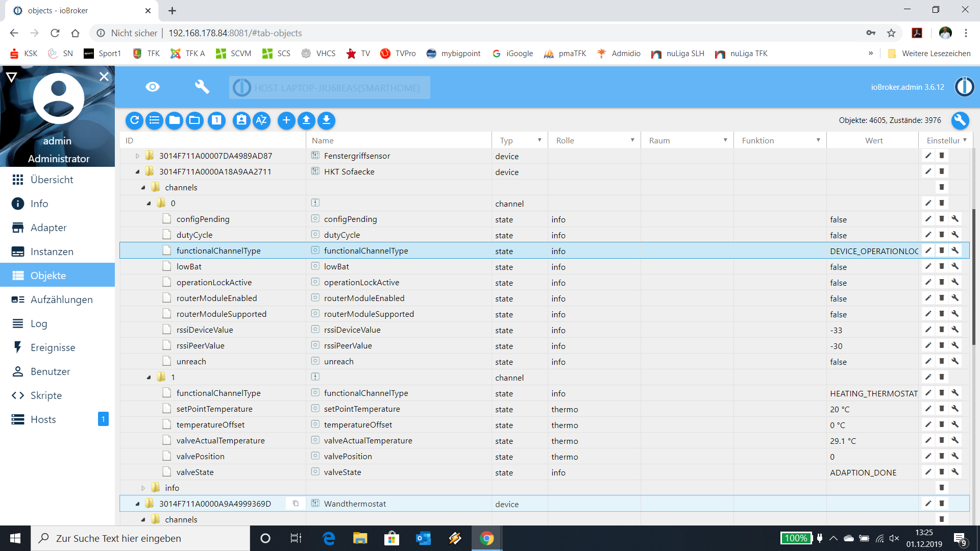Edit the HKT Sofaecke device
The height and width of the screenshot is (551, 980).
(x=928, y=171)
